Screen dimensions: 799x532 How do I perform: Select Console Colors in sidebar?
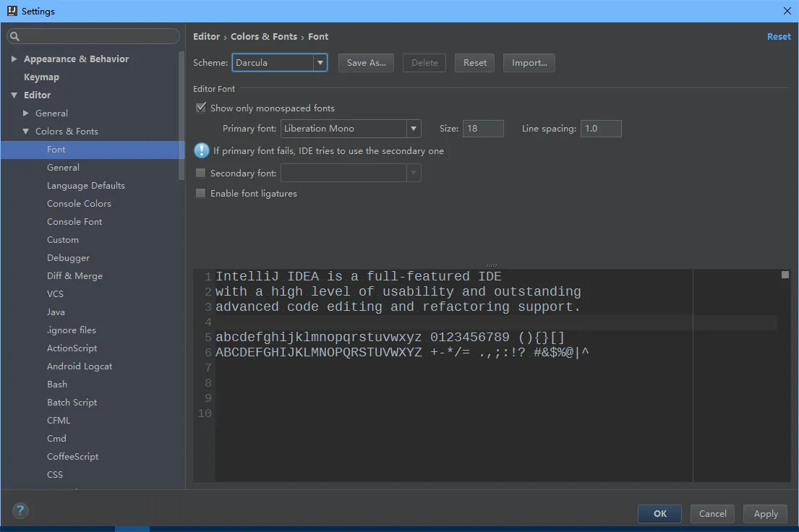point(79,203)
